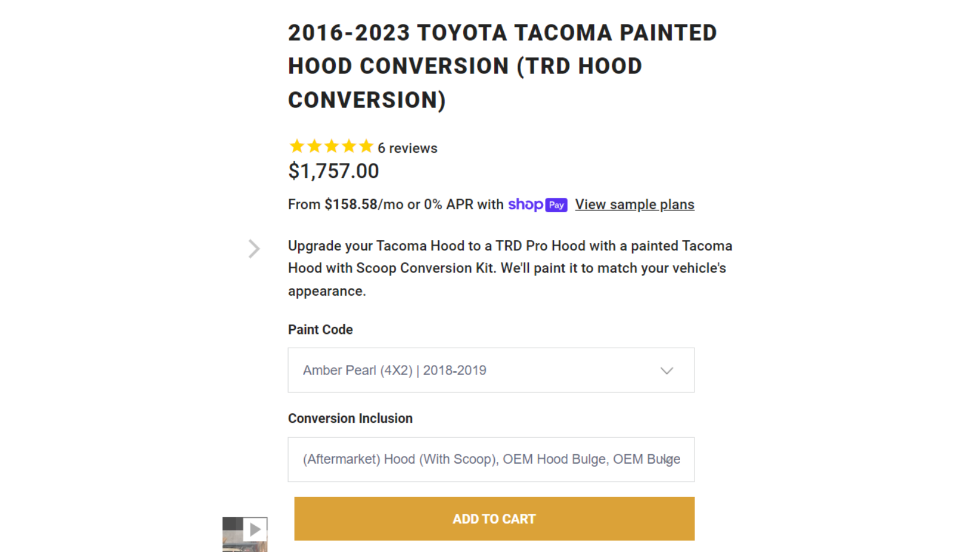This screenshot has width=980, height=552.
Task: Click the fourth rating star
Action: pyautogui.click(x=349, y=146)
